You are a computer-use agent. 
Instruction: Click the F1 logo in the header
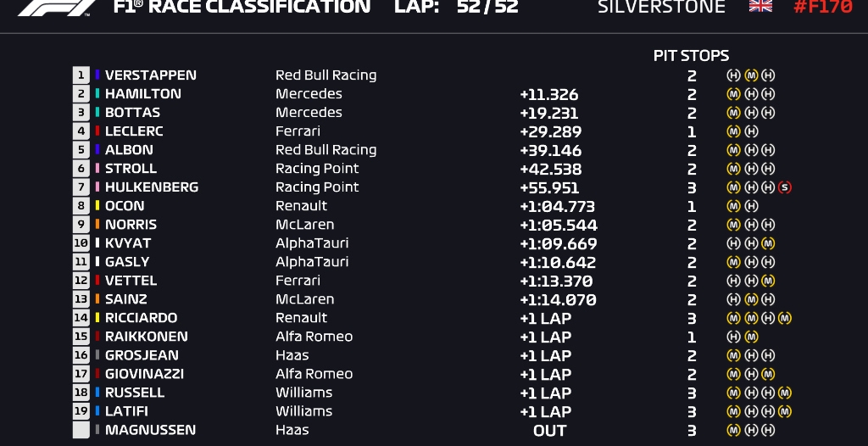pos(57,7)
